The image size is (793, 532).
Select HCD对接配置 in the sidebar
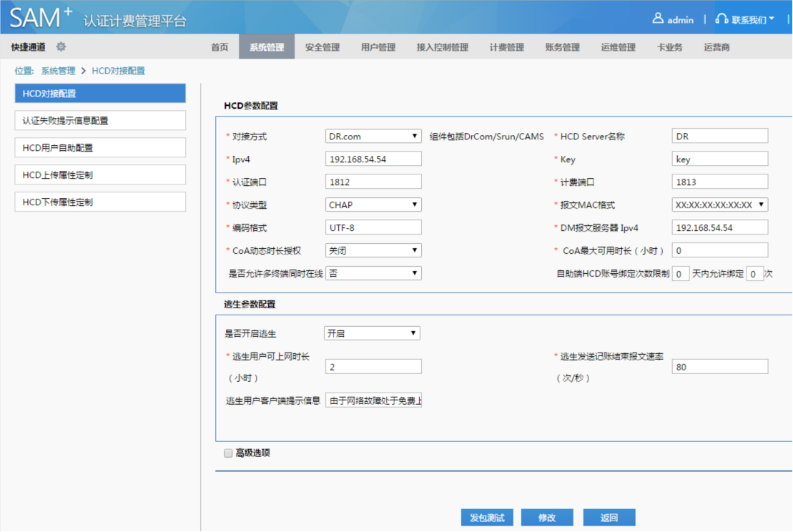tap(100, 94)
